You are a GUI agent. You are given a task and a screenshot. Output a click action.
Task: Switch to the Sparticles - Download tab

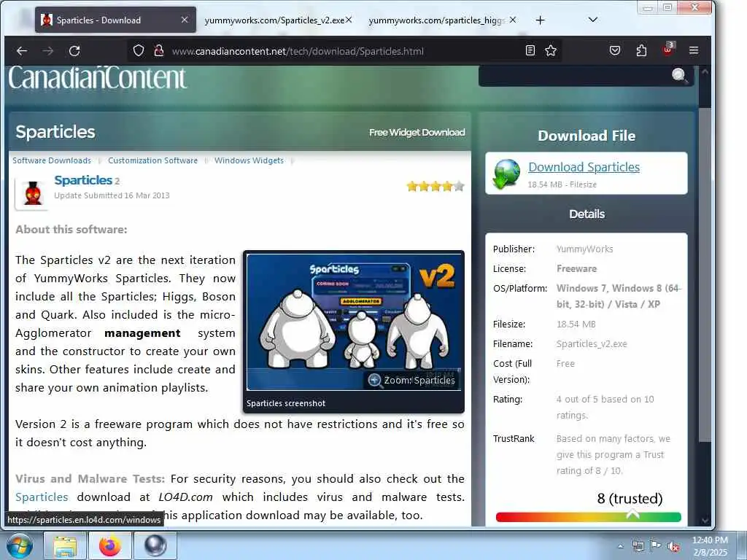(x=115, y=20)
